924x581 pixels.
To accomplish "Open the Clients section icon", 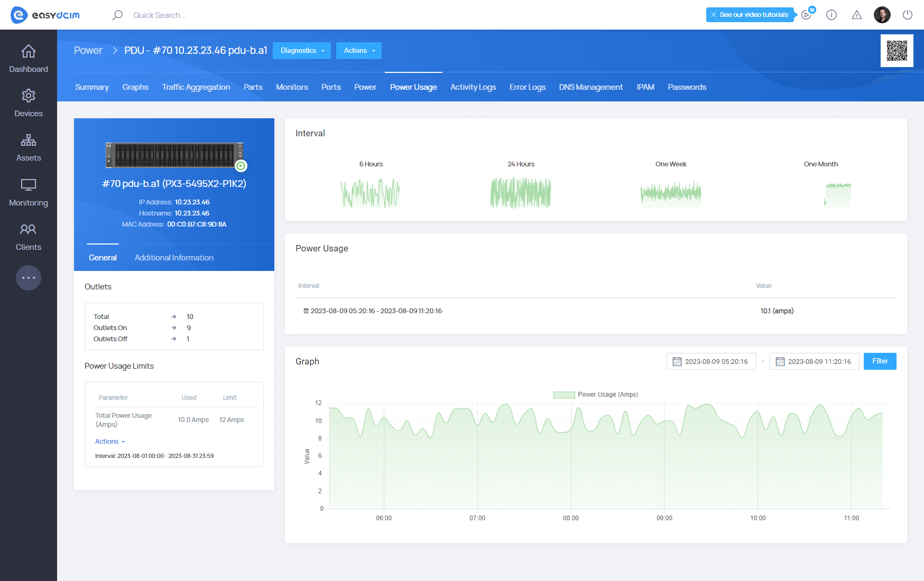I will pos(29,230).
